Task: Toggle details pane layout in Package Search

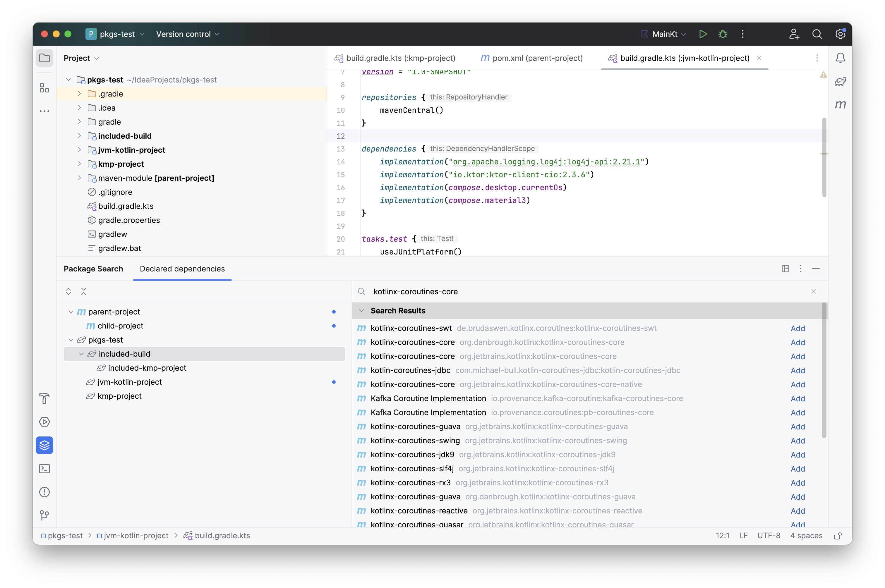Action: (785, 269)
